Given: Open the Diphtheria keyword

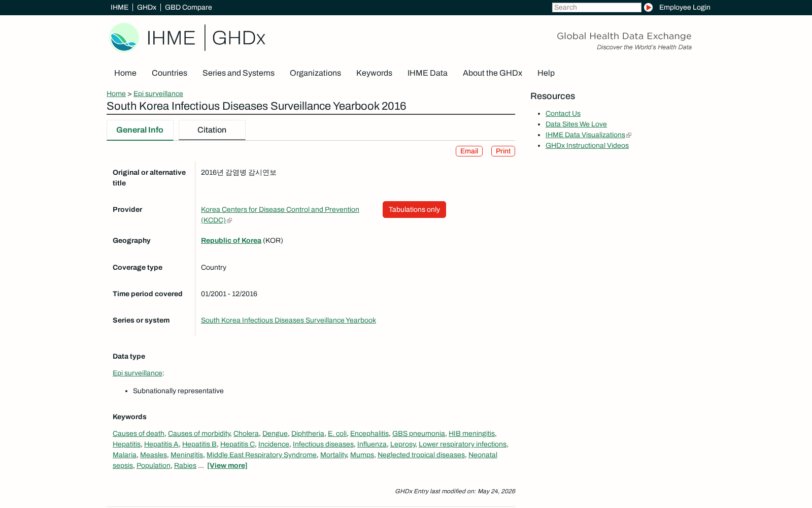Looking at the screenshot, I should pos(308,433).
